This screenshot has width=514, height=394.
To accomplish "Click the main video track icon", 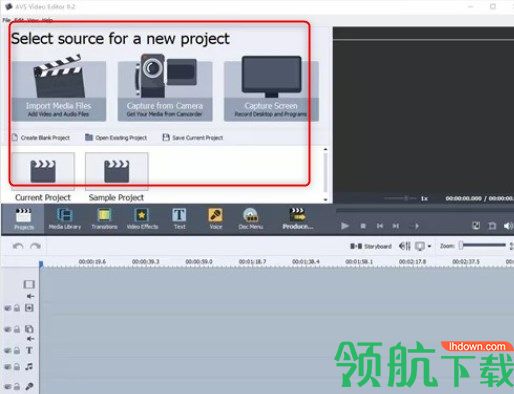I will (29, 284).
